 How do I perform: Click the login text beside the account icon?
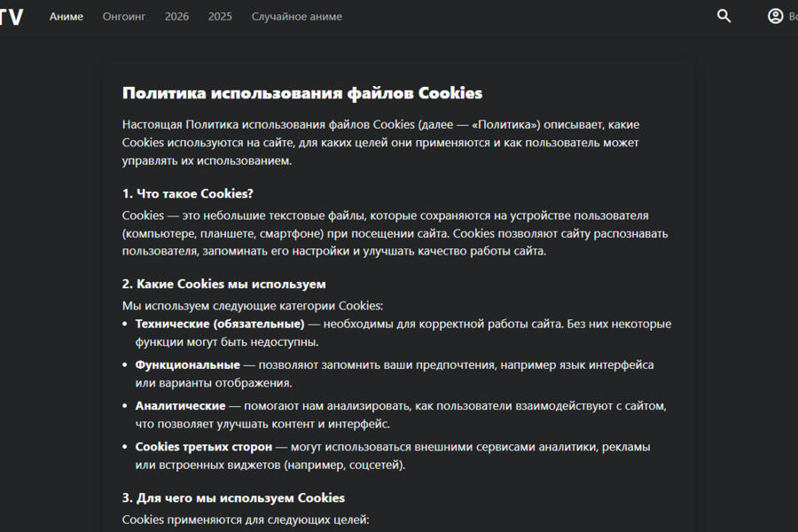(792, 17)
